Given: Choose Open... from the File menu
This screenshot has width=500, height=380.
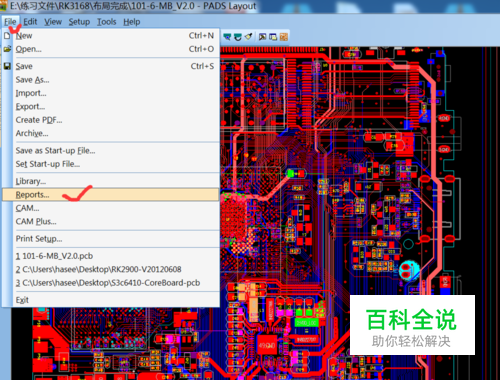Looking at the screenshot, I should 111,49.
